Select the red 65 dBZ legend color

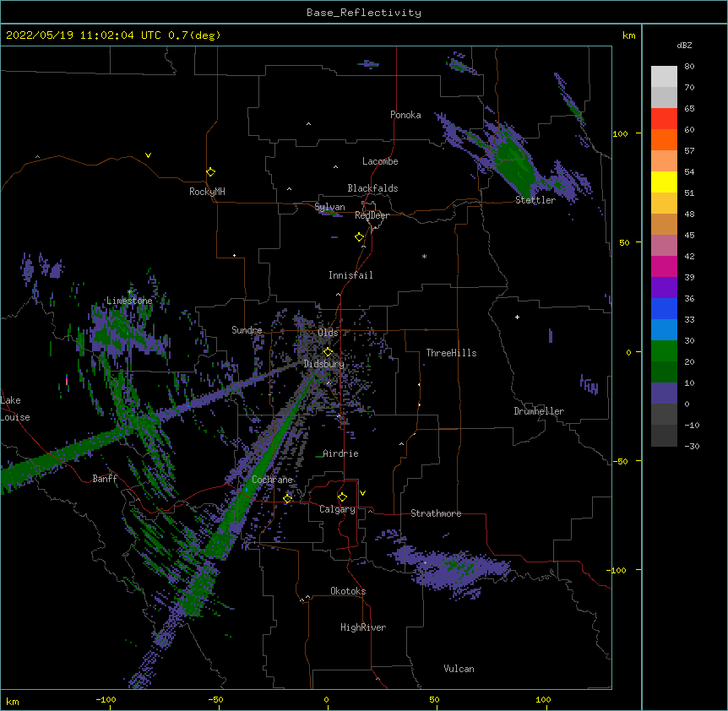(664, 119)
